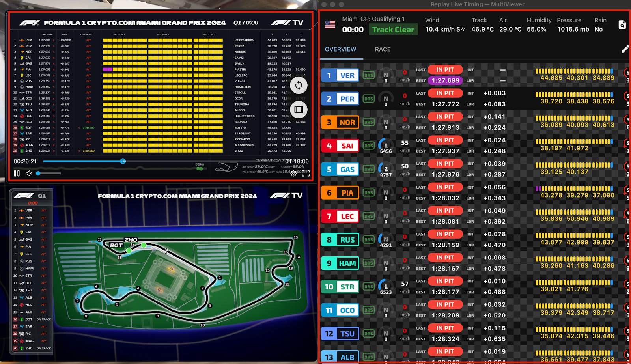Click the Track Clear status badge
Image resolution: width=631 pixels, height=364 pixels.
(393, 30)
